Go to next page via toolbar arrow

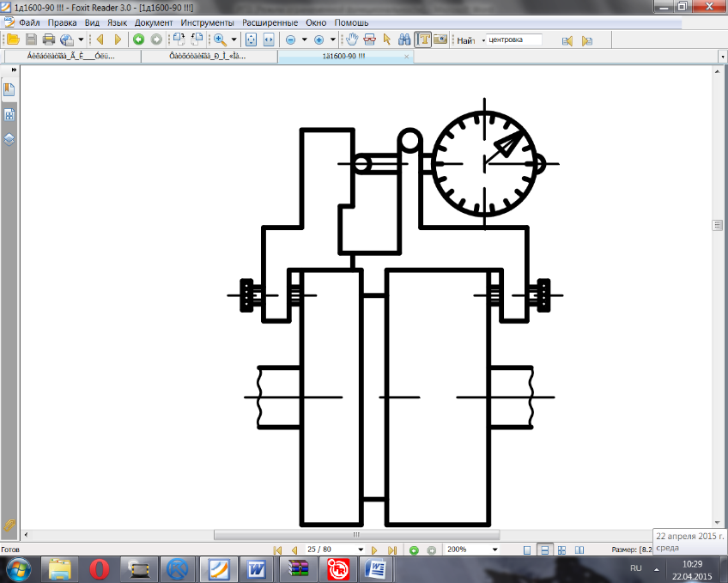(x=118, y=39)
